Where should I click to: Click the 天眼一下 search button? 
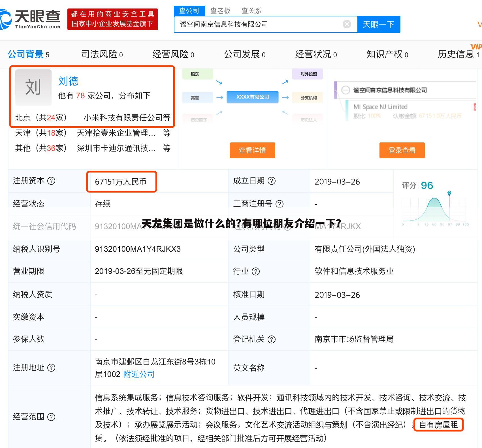click(379, 24)
